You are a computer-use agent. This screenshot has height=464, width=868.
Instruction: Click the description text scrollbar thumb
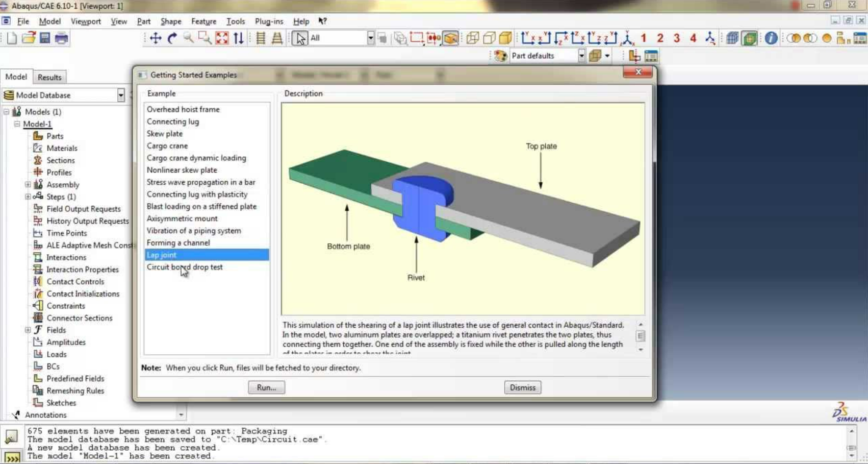(x=641, y=336)
